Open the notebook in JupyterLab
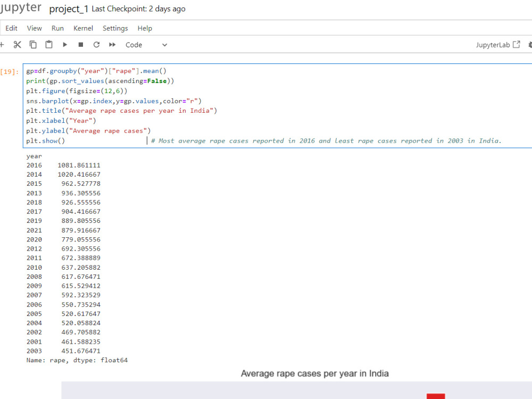The image size is (532, 399). (498, 45)
